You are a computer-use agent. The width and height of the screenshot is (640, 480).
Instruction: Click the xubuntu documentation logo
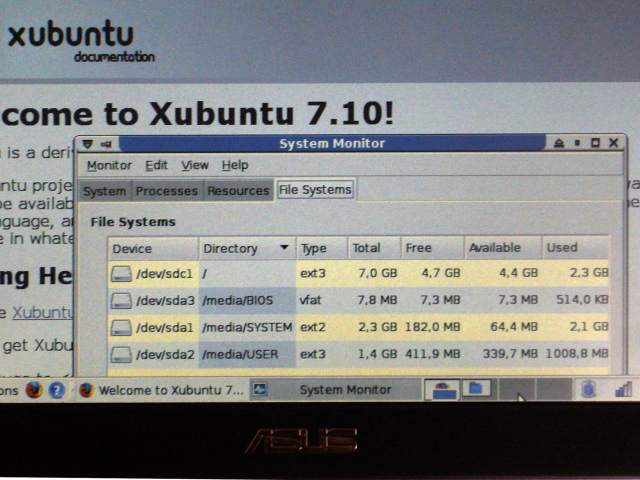(x=81, y=42)
